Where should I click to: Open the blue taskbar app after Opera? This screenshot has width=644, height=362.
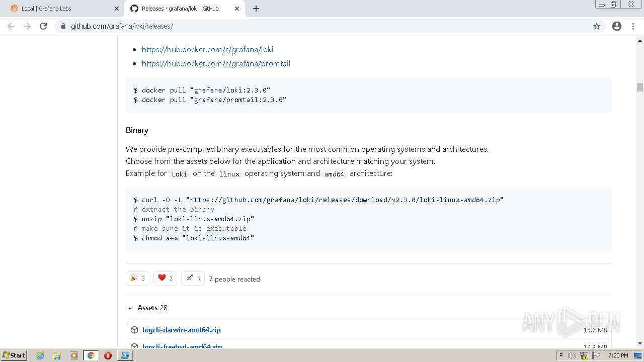[x=125, y=355]
